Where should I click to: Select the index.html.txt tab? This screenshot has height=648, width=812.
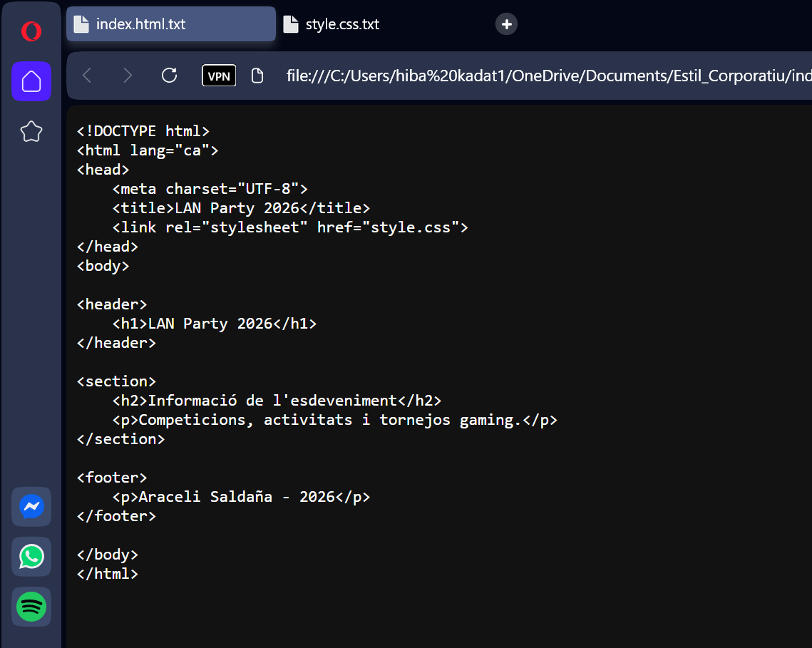click(171, 24)
